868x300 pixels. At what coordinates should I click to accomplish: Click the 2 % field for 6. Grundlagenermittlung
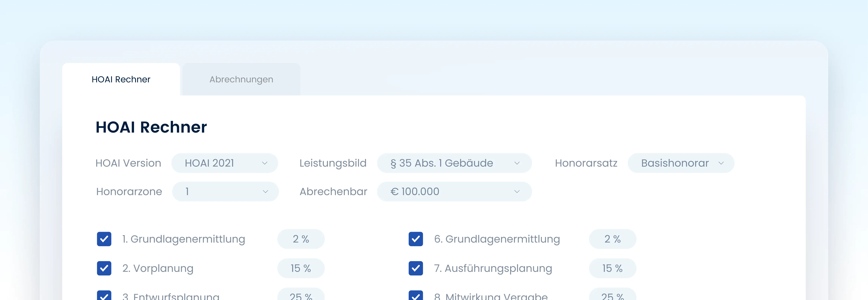[x=613, y=239]
